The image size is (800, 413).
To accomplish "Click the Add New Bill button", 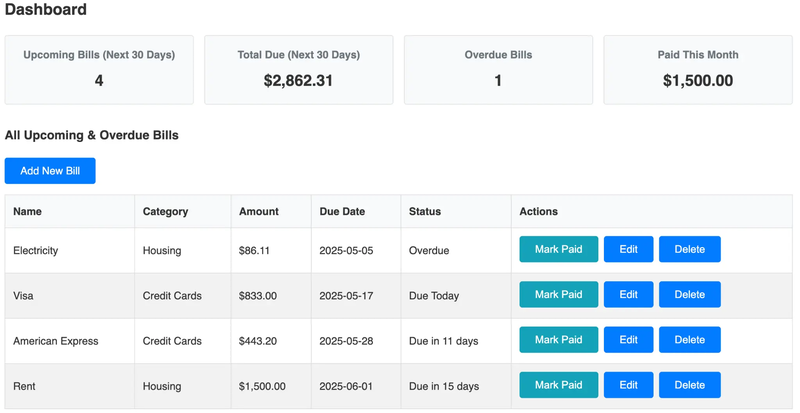I will pyautogui.click(x=50, y=171).
